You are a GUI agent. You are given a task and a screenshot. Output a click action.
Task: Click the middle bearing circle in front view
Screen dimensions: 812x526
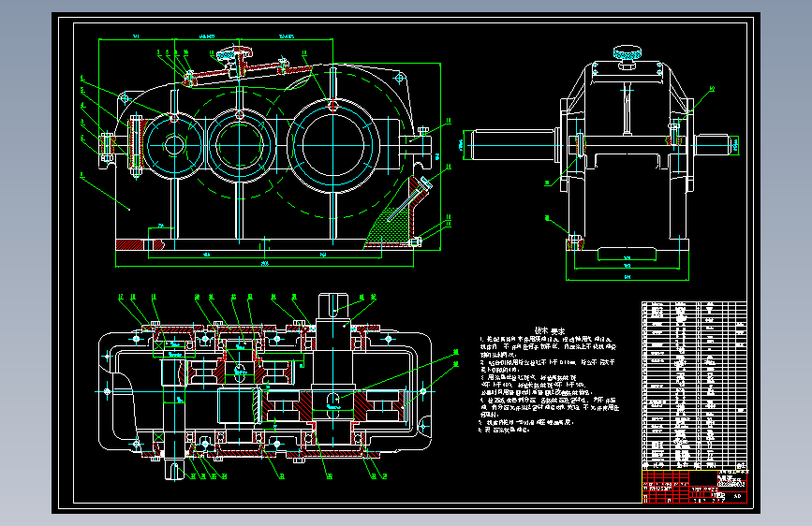tap(239, 145)
